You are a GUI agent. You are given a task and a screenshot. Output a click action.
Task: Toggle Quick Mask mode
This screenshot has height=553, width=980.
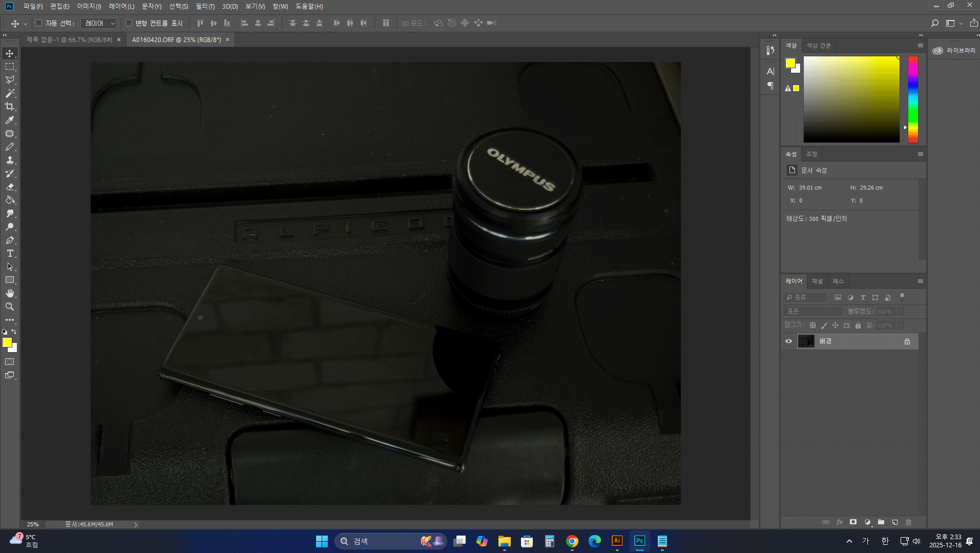coord(10,362)
